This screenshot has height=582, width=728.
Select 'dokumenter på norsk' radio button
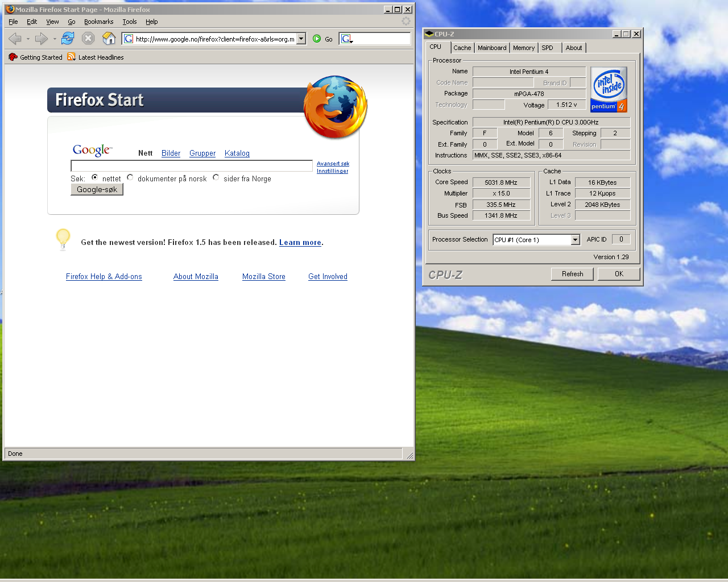pyautogui.click(x=130, y=177)
